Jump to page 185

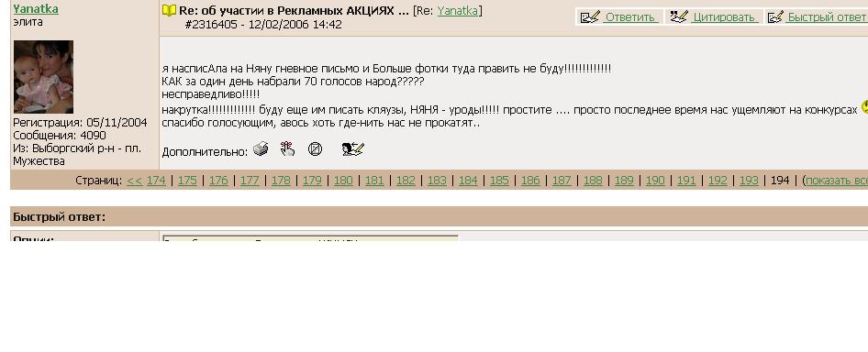point(499,181)
